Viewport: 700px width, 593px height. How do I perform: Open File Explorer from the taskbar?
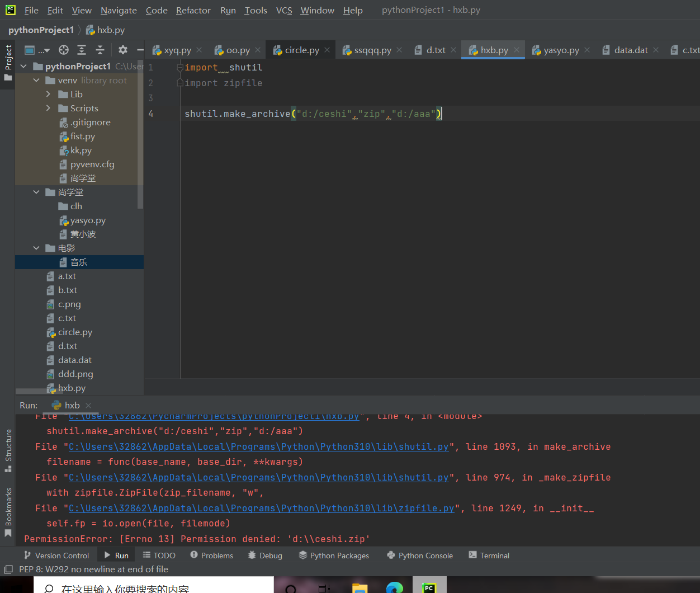coord(360,588)
